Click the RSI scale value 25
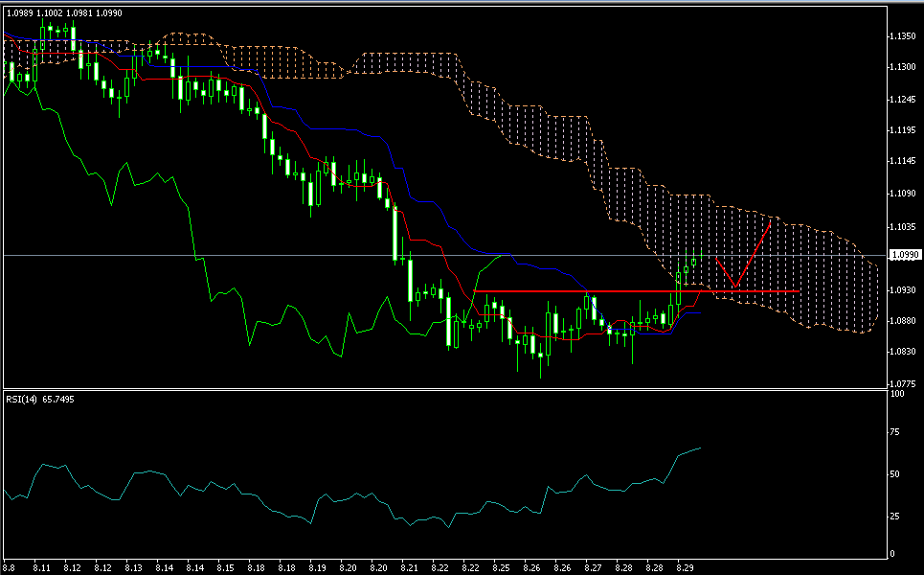The height and width of the screenshot is (575, 924). [x=894, y=516]
